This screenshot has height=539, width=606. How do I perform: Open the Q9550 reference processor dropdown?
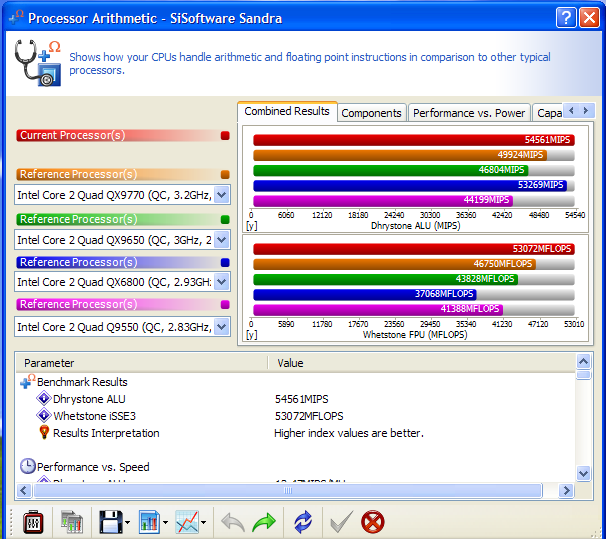(x=222, y=326)
